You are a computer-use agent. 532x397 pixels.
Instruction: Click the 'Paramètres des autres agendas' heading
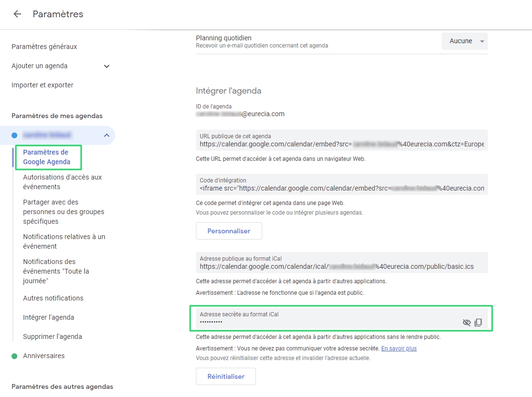click(x=62, y=386)
